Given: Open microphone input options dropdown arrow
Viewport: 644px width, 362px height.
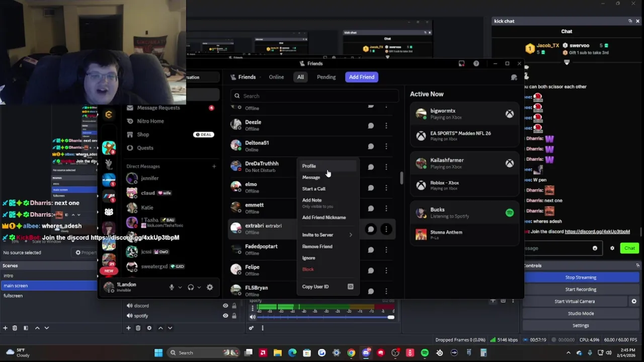Looking at the screenshot, I should tap(180, 287).
